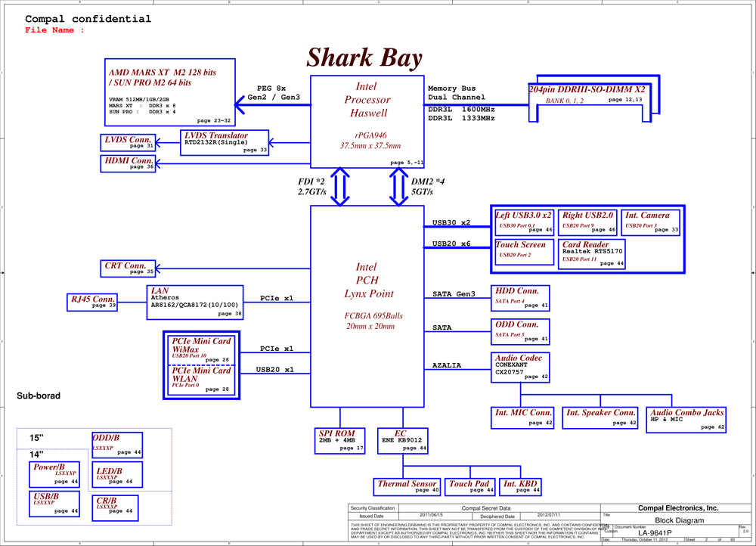756x546 pixels.
Task: Click the FDI *2 2.7GT/s label
Action: click(312, 186)
